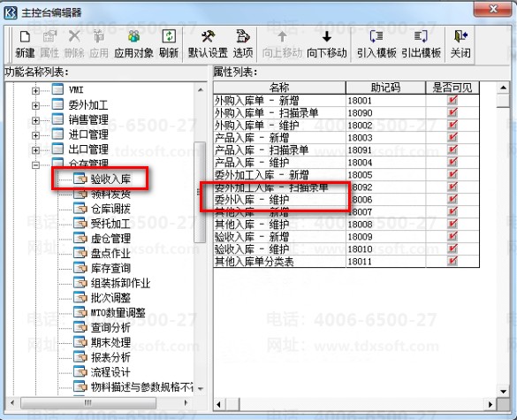517x420 pixels.
Task: Click the 引入模板 import template icon
Action: click(376, 36)
